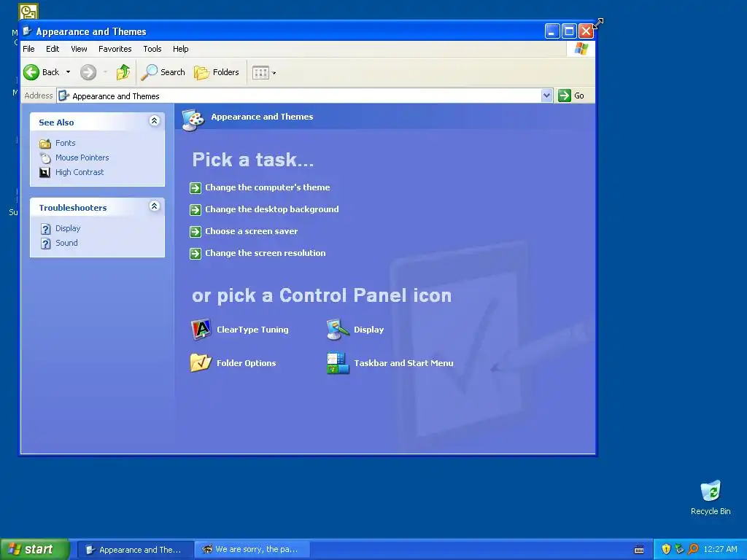Click Change the computer's theme link
Image resolution: width=747 pixels, height=560 pixels.
(x=267, y=187)
